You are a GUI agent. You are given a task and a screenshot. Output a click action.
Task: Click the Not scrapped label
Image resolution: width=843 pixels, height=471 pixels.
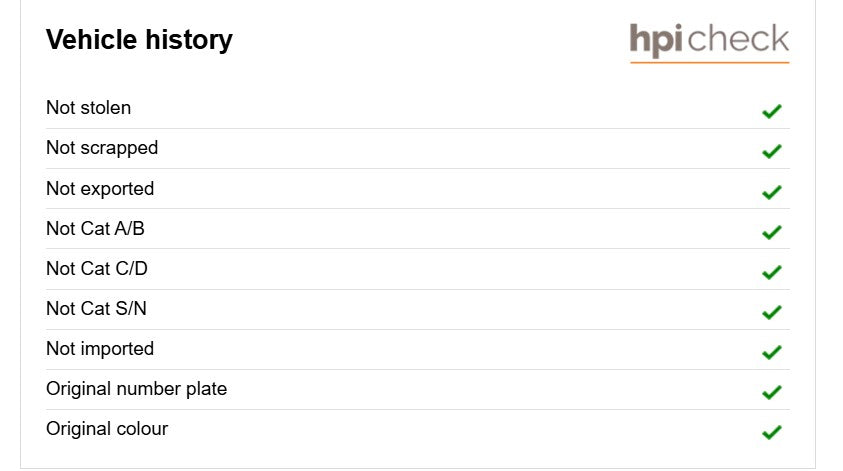[x=102, y=148]
